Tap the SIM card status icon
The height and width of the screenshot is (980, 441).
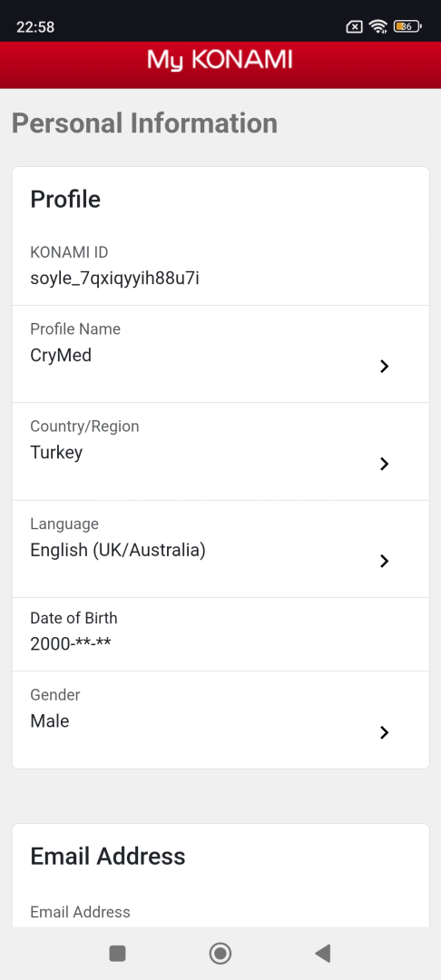click(x=354, y=26)
